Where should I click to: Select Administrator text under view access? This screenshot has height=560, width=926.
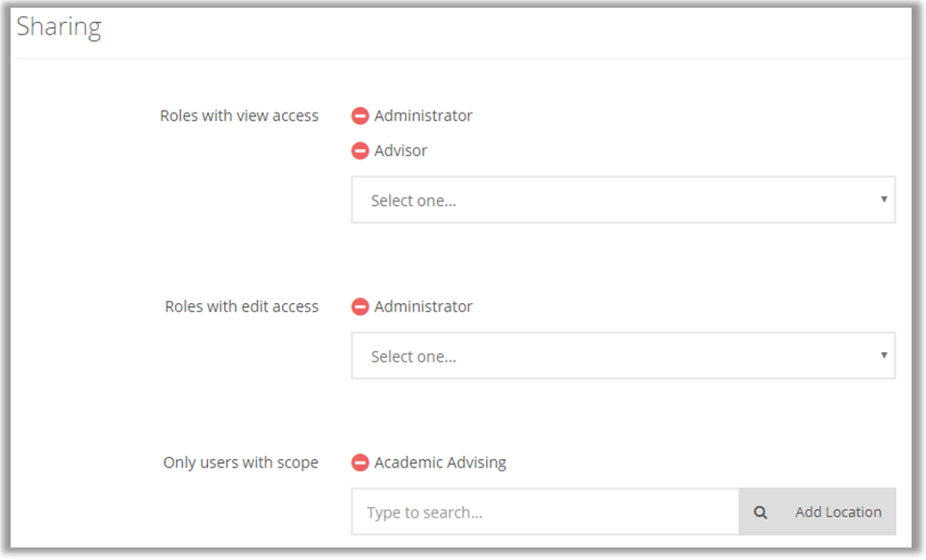[424, 115]
